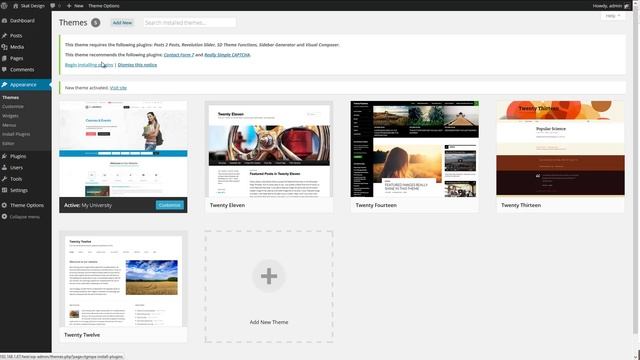This screenshot has width=640, height=360.
Task: Click the Collapse menu arrow icon
Action: pyautogui.click(x=4, y=217)
